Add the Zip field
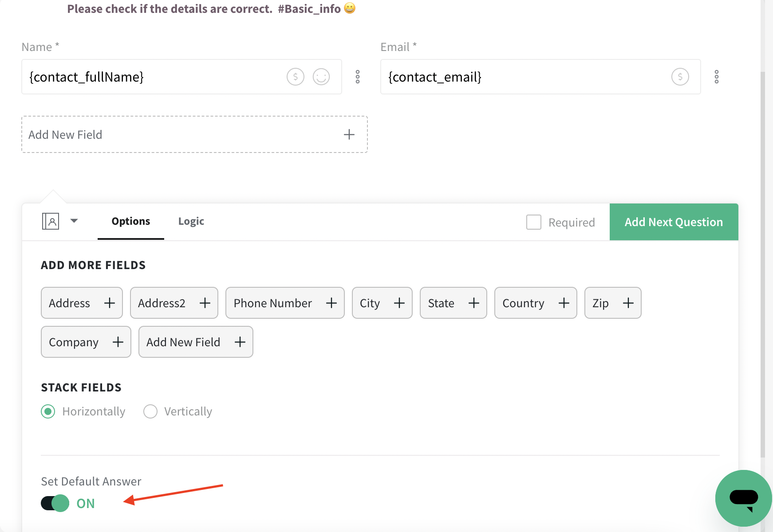 pos(613,303)
